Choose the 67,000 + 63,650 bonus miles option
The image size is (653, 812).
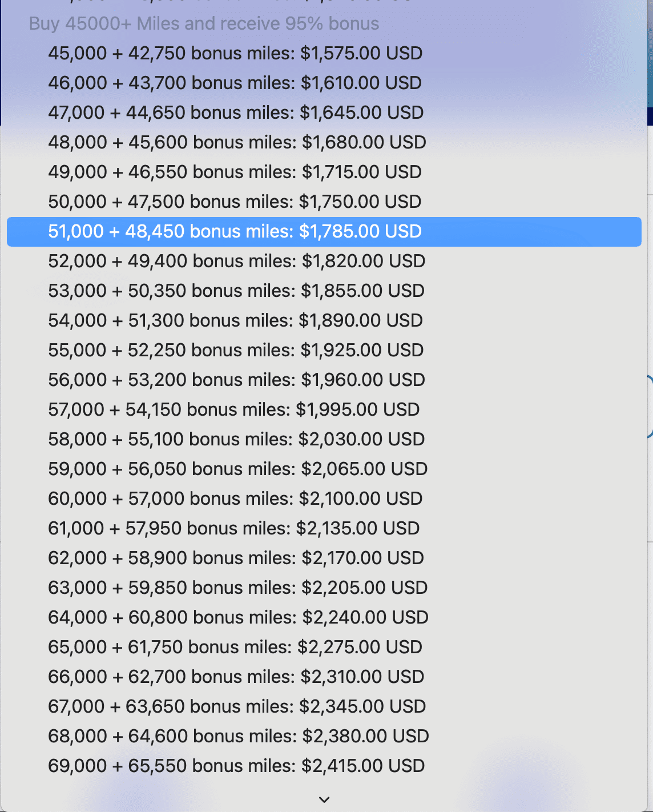click(237, 706)
